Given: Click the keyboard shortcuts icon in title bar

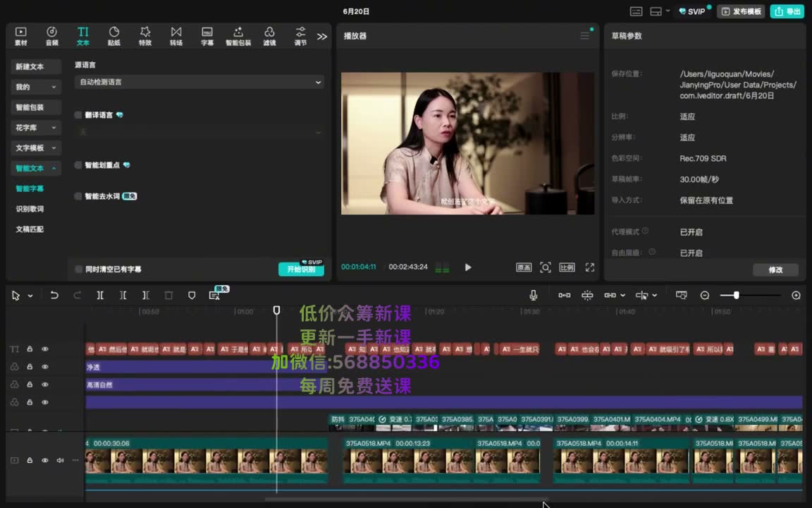Looking at the screenshot, I should pyautogui.click(x=636, y=11).
